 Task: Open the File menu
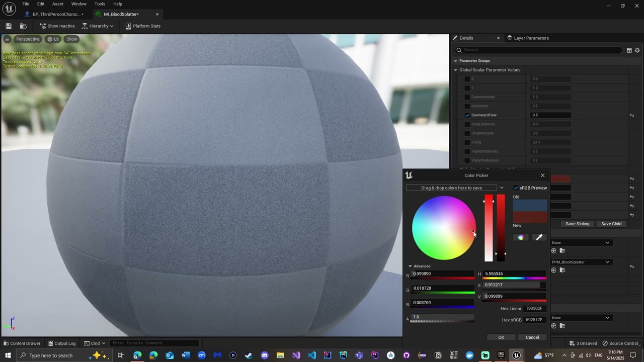(26, 4)
